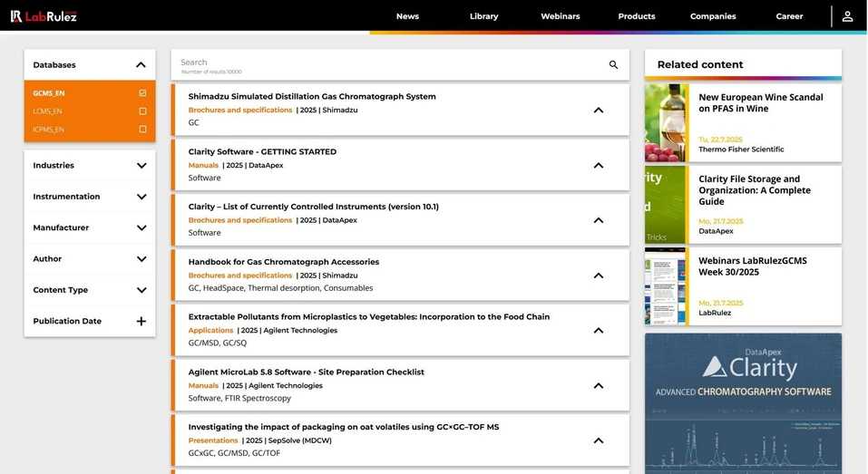The height and width of the screenshot is (474, 868).
Task: Collapse Clarity Software Getting Started result chevron
Action: 599,165
